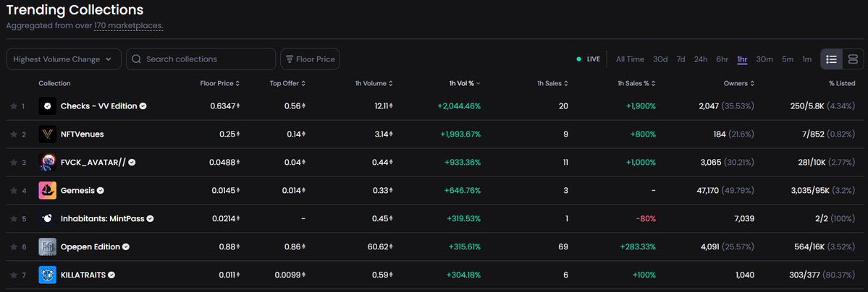This screenshot has height=292, width=868.
Task: Click verified badge beside Inhabitants: MintPass
Action: 151,218
